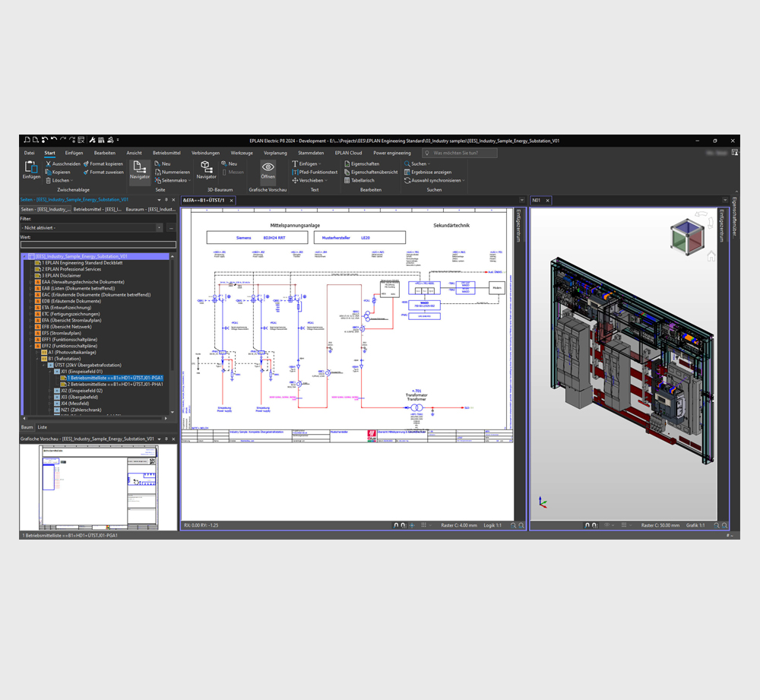Click the wrench tool icon in the title bar
The width and height of the screenshot is (760, 700).
(92, 140)
